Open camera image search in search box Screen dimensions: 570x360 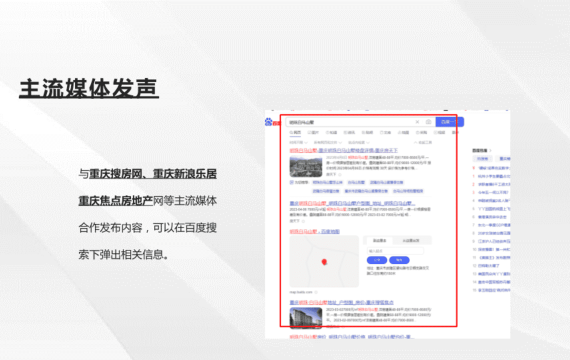[x=429, y=122]
